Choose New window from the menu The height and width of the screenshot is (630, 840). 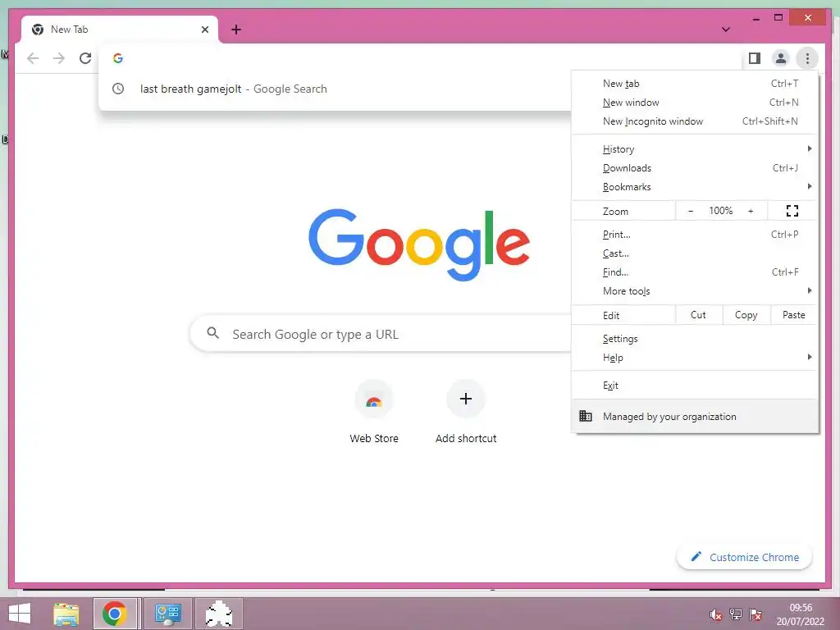(695, 103)
